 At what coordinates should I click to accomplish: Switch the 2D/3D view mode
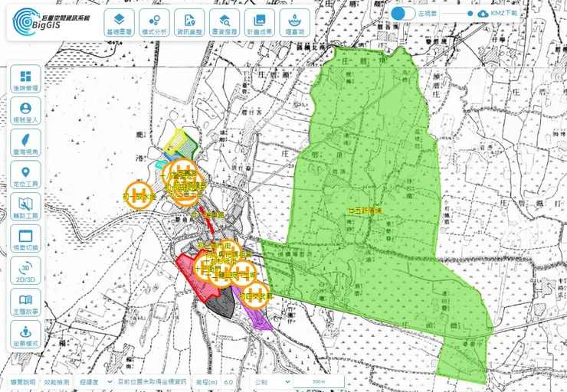click(25, 270)
